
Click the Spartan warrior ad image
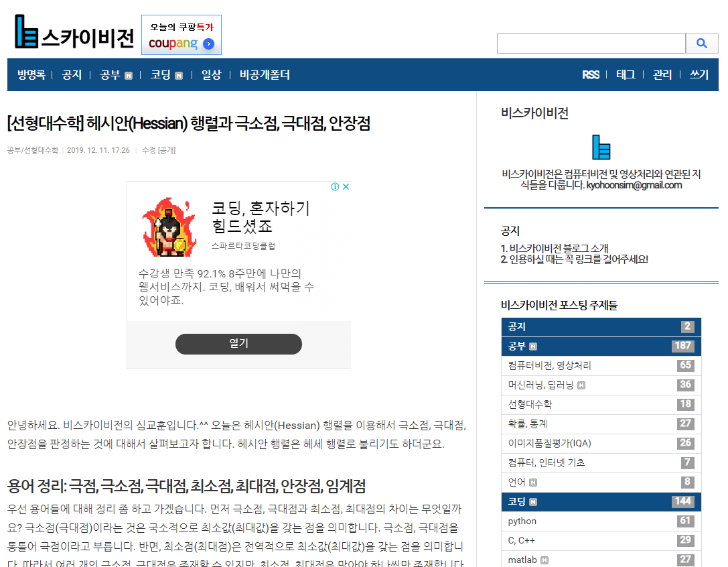click(169, 227)
